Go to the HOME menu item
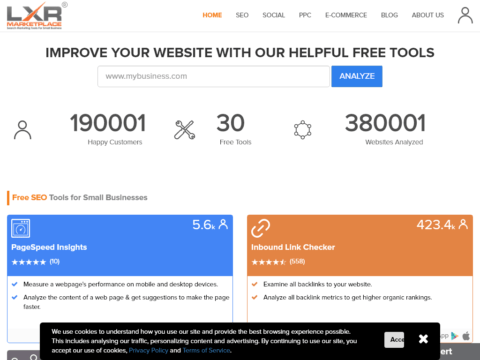480x360 pixels. click(x=212, y=15)
